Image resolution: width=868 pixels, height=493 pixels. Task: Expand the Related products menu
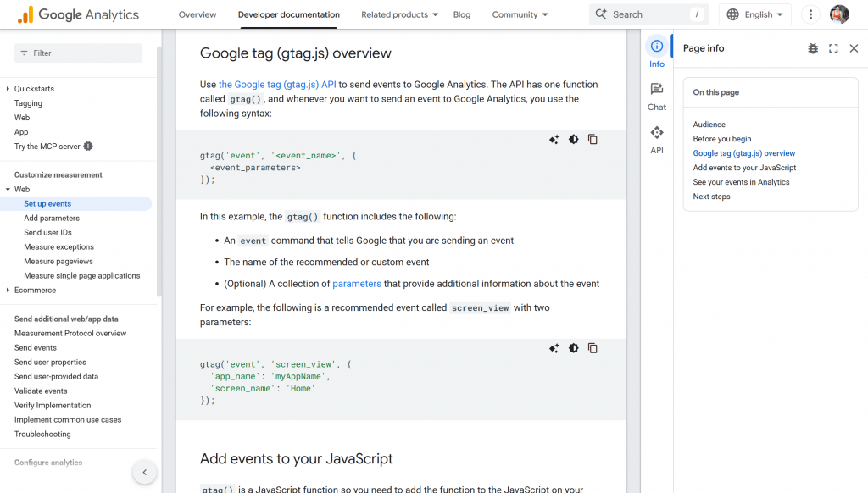399,14
